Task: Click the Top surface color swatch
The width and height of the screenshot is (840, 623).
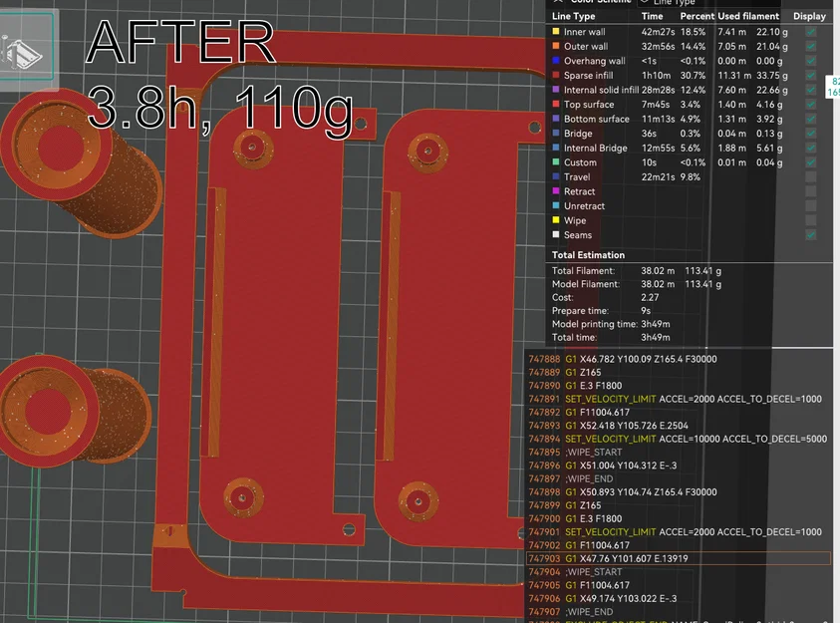Action: coord(556,104)
